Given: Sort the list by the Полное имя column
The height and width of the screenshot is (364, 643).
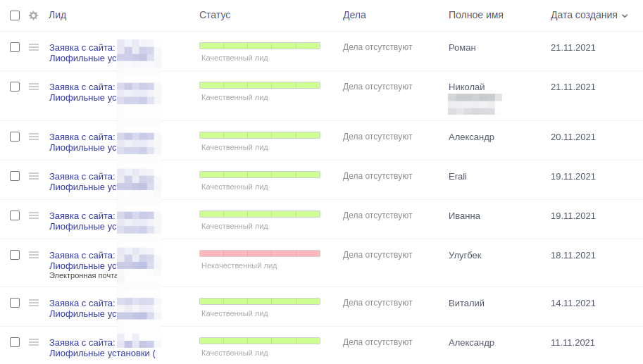Looking at the screenshot, I should point(475,15).
